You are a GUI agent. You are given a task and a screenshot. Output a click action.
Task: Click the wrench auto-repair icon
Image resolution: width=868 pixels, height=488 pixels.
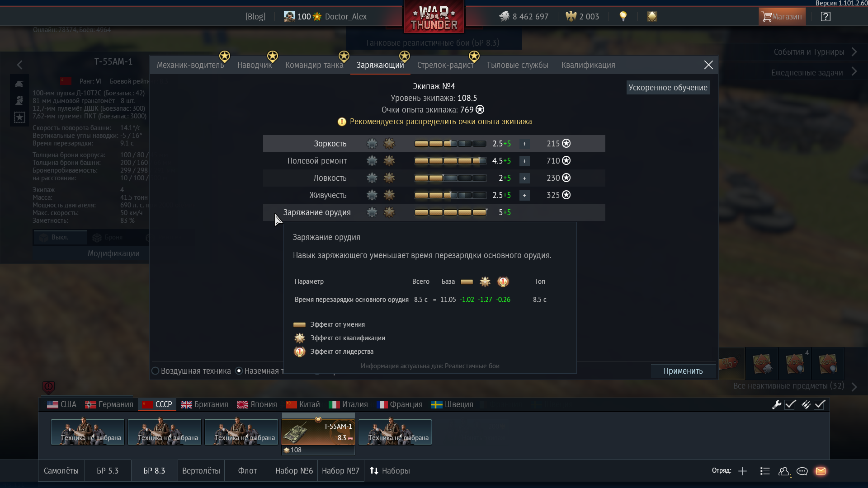777,405
